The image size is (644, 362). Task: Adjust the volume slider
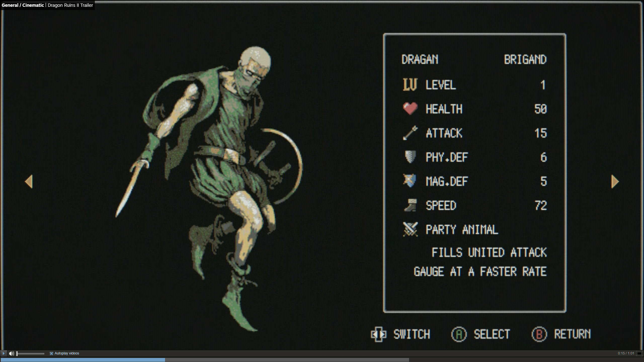(x=30, y=353)
